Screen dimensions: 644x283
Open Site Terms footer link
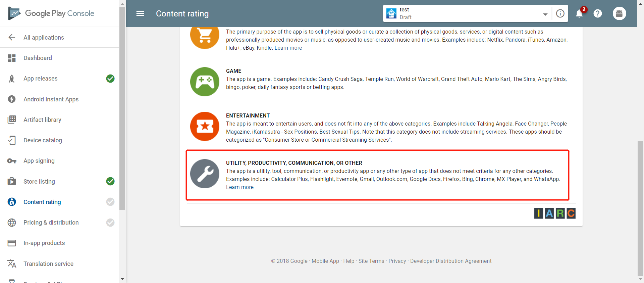(x=371, y=261)
